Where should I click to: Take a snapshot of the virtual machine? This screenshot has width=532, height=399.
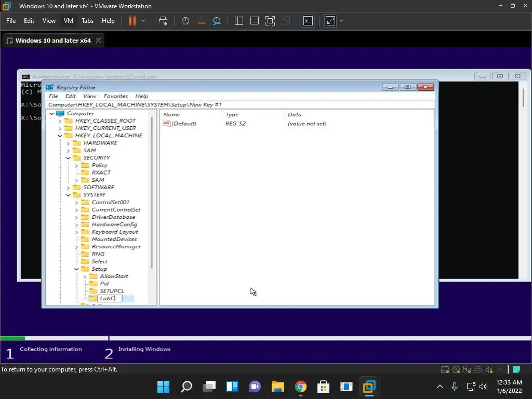[x=185, y=21]
